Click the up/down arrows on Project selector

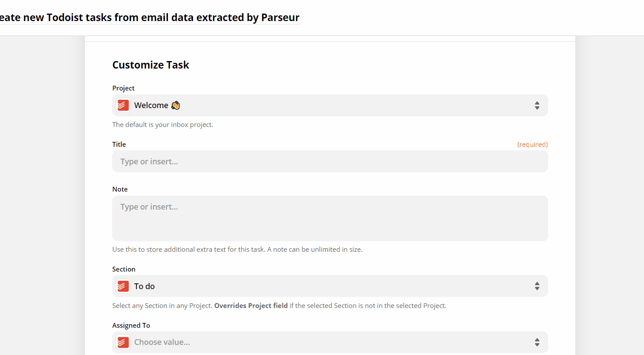pyautogui.click(x=537, y=105)
